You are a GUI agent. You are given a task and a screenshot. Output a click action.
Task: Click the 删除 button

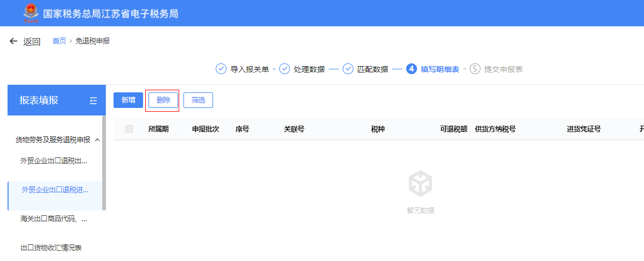(163, 100)
